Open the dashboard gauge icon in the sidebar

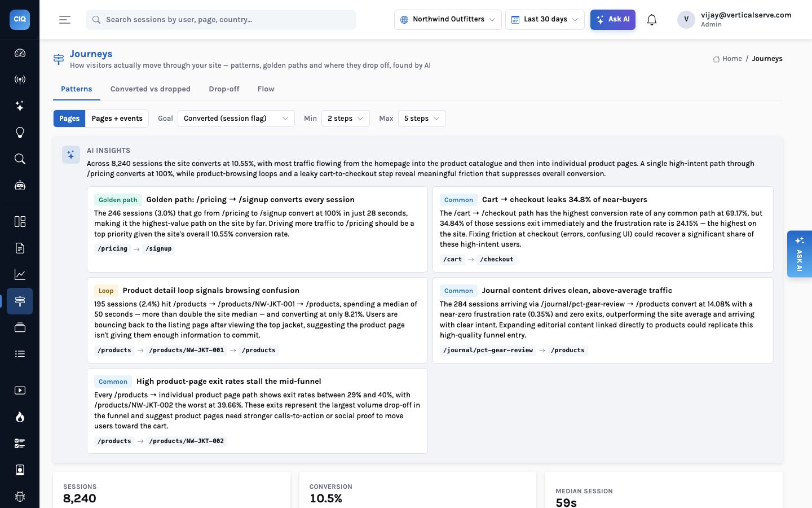[x=20, y=53]
